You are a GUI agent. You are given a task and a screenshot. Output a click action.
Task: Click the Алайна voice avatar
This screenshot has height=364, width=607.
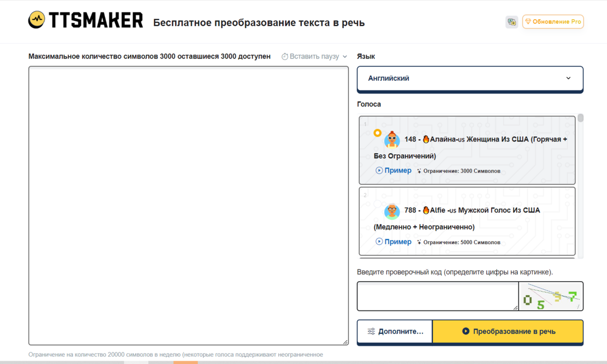coord(392,139)
